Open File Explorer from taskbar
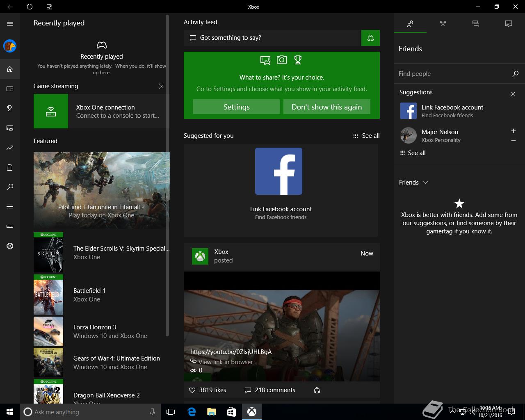The image size is (525, 420). click(x=211, y=412)
